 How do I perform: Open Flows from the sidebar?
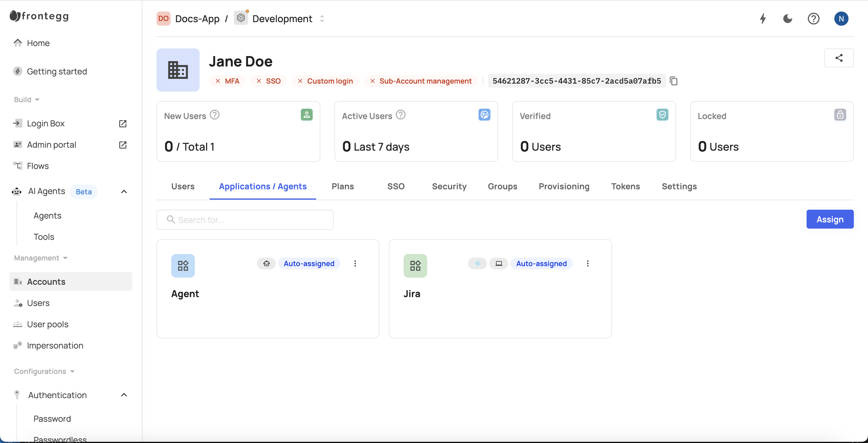coord(38,166)
